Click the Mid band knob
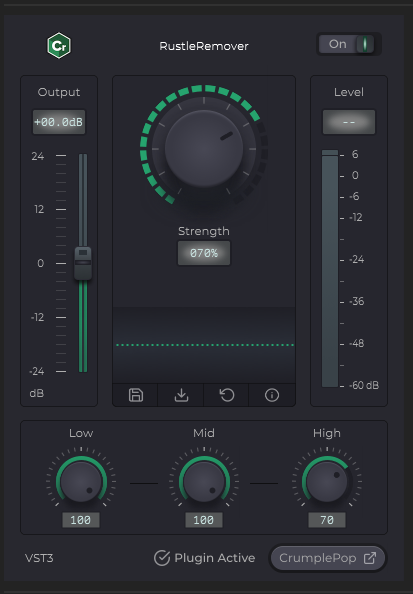 [204, 482]
